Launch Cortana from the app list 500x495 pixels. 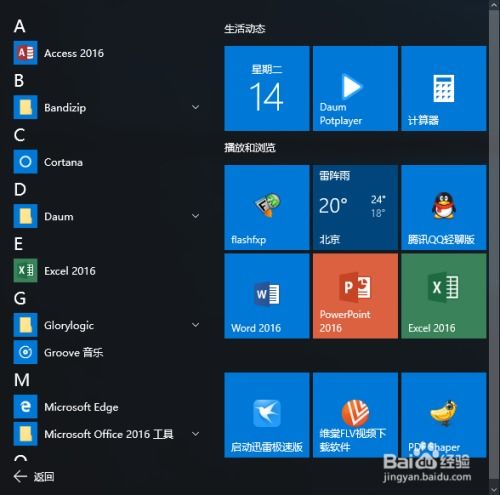pos(107,162)
